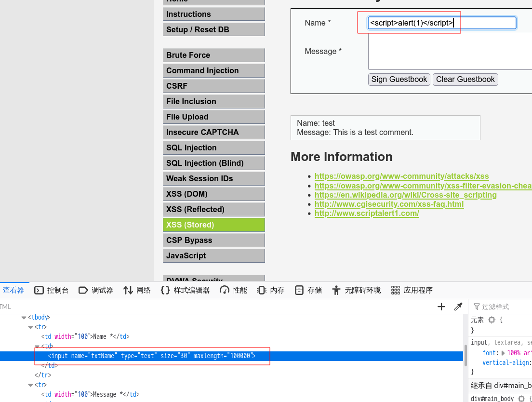This screenshot has width=532, height=402.
Task: Click the plus icon to create a node
Action: [x=441, y=307]
